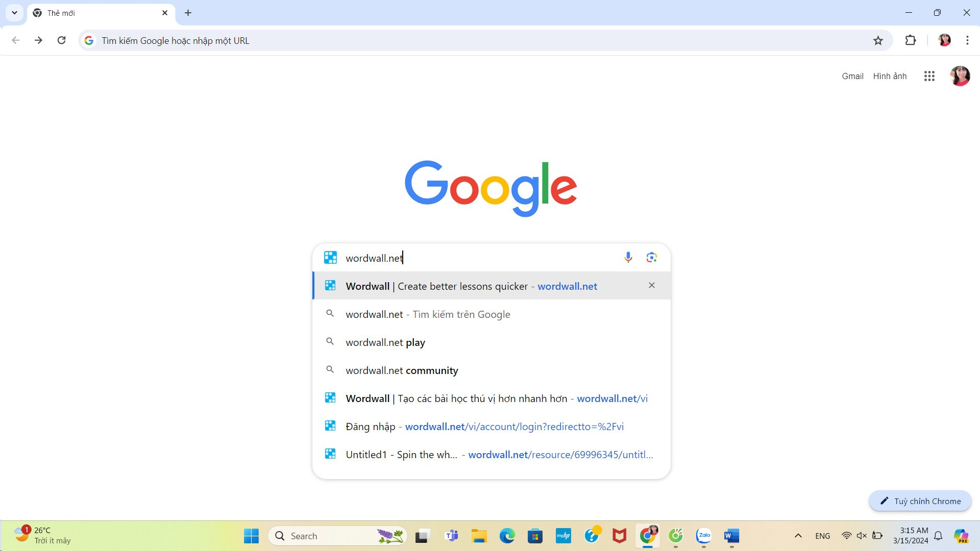Open File Explorer from the taskbar

pyautogui.click(x=479, y=536)
